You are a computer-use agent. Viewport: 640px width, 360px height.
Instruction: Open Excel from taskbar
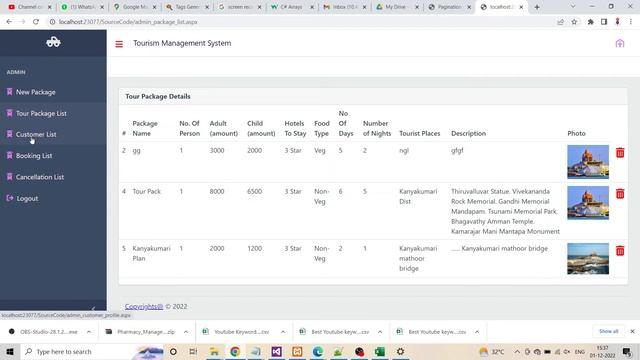click(x=380, y=351)
